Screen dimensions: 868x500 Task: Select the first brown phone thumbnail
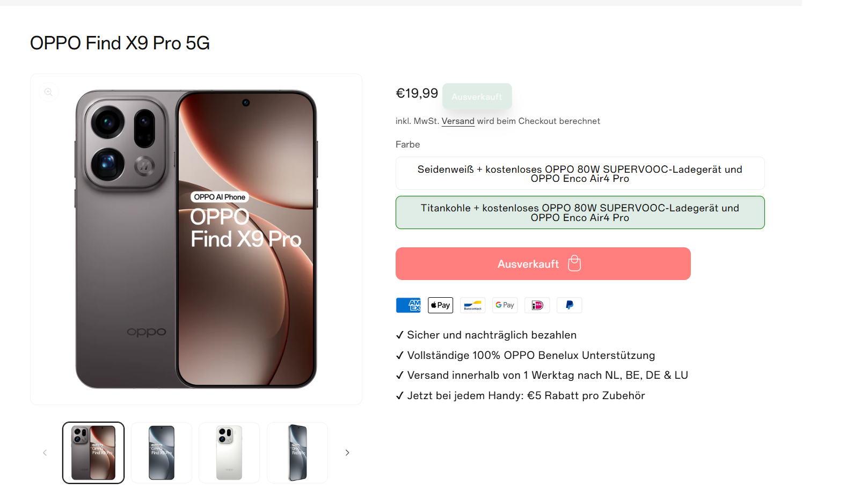pos(93,453)
